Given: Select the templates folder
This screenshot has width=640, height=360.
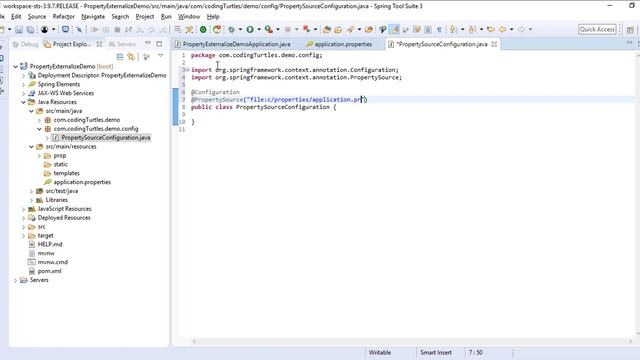Looking at the screenshot, I should pos(67,173).
